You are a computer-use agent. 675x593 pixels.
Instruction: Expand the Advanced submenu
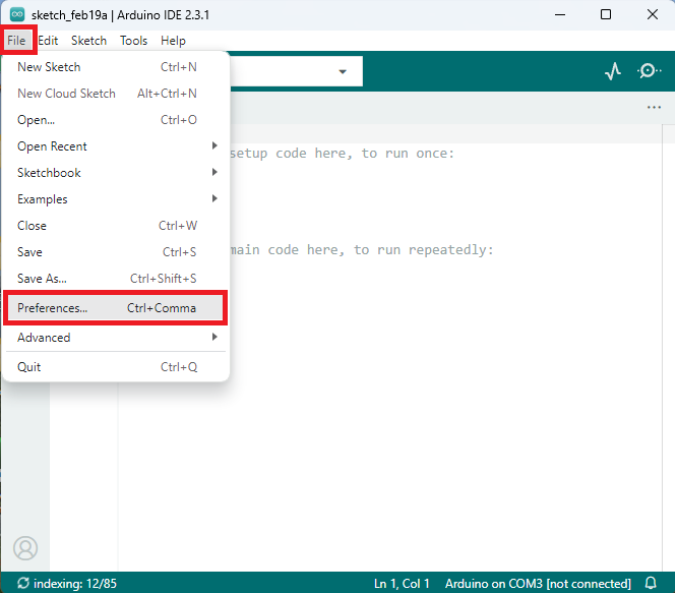click(115, 337)
